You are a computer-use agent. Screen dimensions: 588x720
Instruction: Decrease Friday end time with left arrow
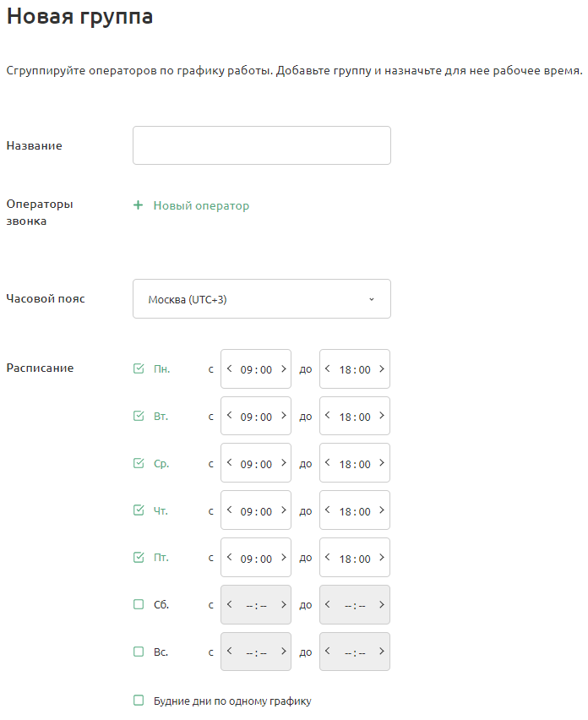(328, 559)
